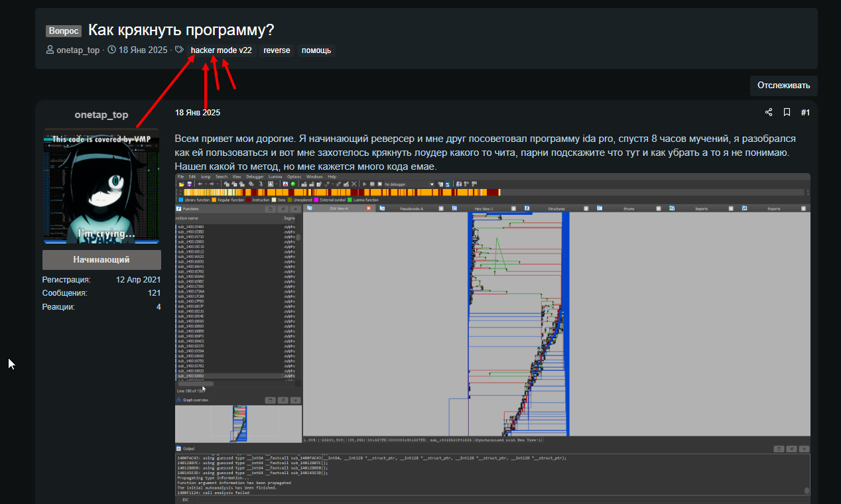
Task: Click the IDA jump-back arrow icon
Action: pos(200,184)
